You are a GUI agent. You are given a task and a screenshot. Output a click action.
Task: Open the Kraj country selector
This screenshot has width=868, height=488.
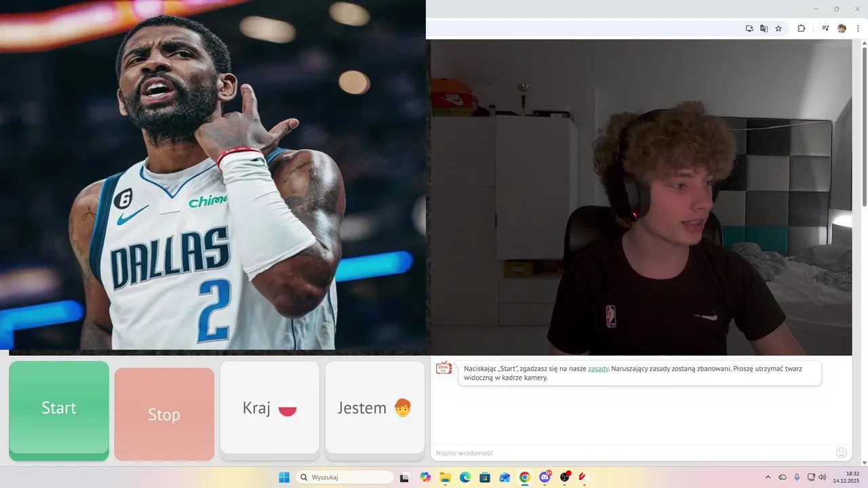coord(270,408)
